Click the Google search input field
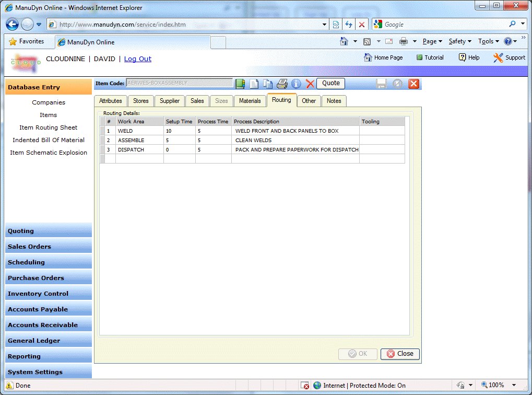This screenshot has height=395, width=532. (444, 25)
